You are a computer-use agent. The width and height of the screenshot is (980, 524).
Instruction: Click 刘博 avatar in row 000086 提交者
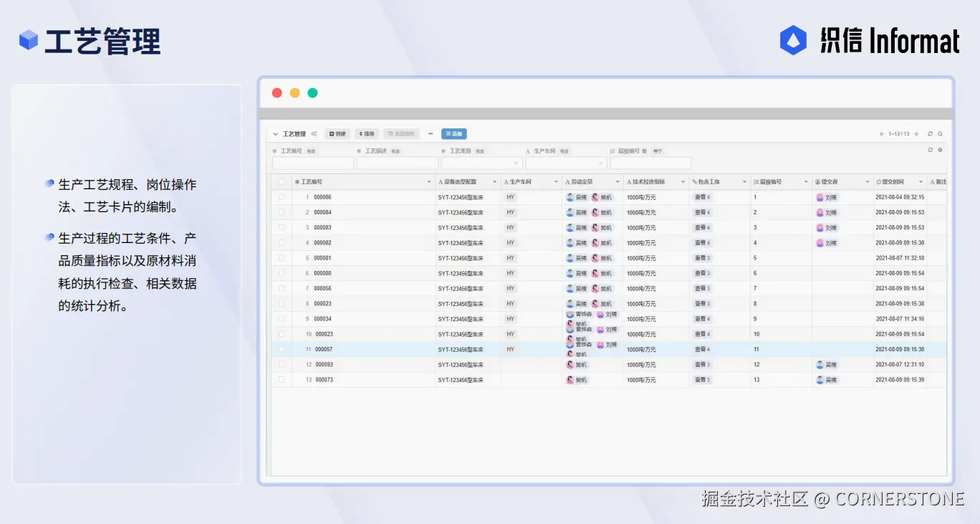[x=820, y=197]
